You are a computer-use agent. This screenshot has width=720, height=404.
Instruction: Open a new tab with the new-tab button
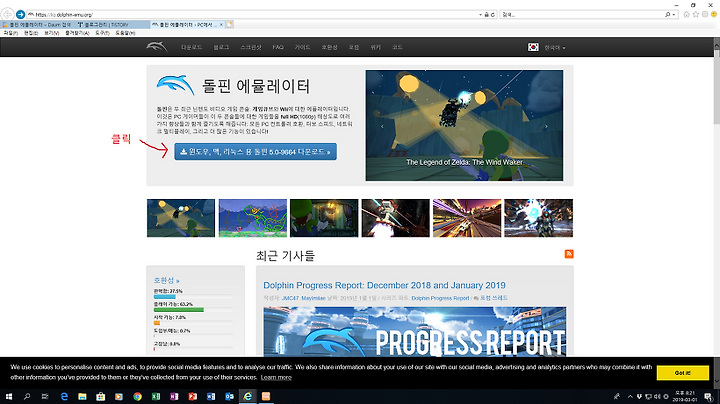pyautogui.click(x=230, y=24)
